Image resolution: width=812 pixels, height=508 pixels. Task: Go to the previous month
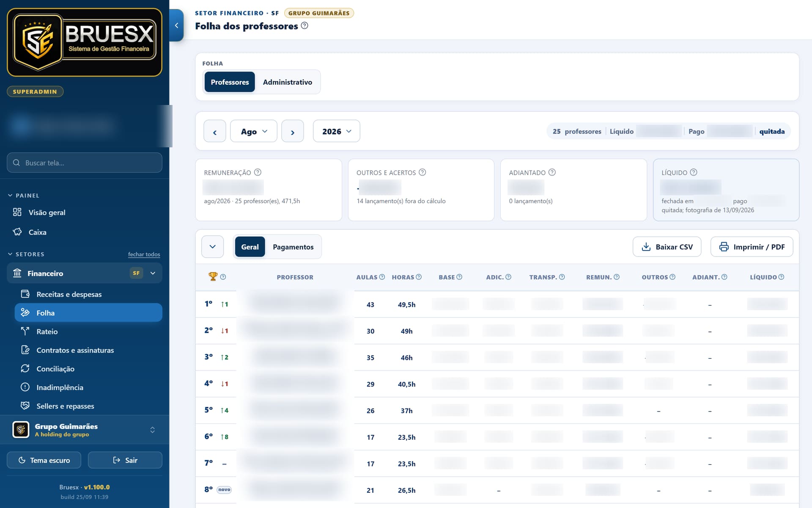pos(215,131)
